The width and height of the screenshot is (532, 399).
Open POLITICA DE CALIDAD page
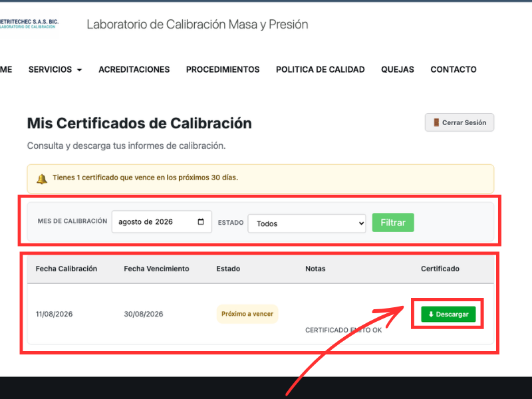pos(321,70)
